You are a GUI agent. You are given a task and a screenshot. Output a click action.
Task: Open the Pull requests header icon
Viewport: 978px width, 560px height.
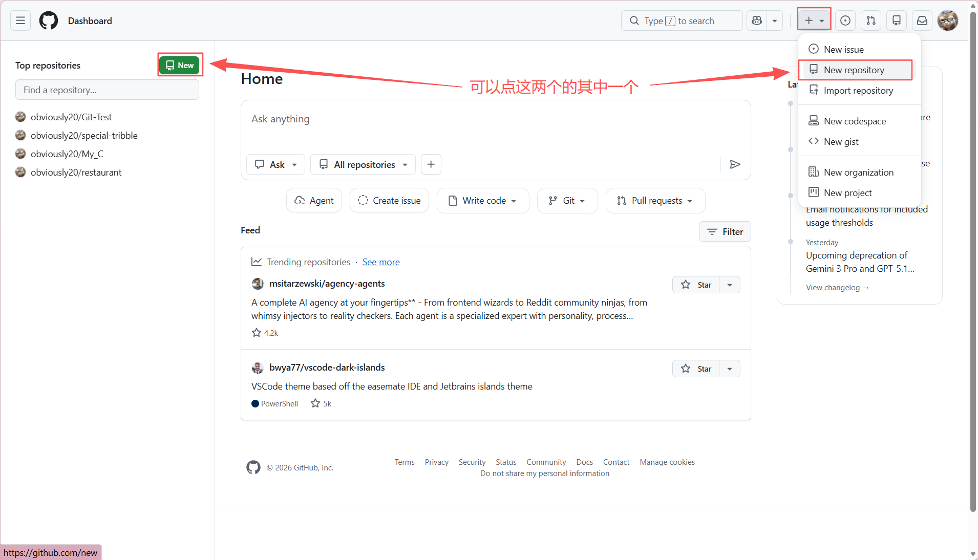point(871,20)
